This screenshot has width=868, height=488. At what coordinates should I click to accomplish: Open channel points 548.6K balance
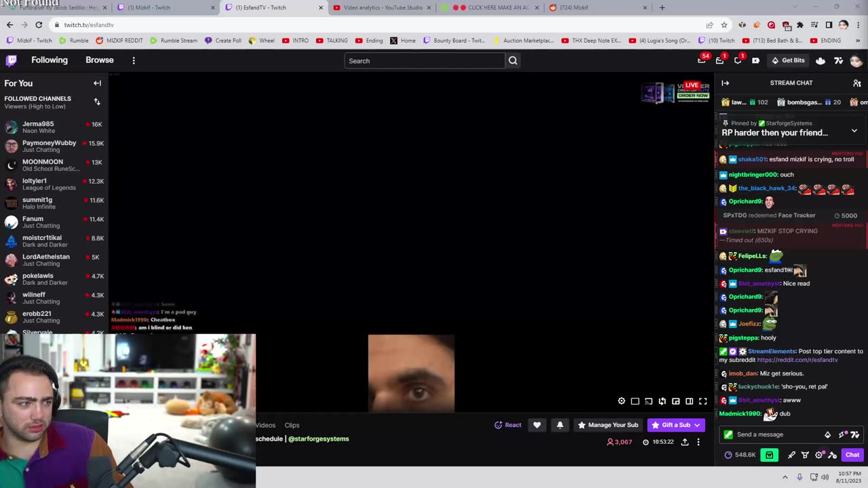click(740, 455)
